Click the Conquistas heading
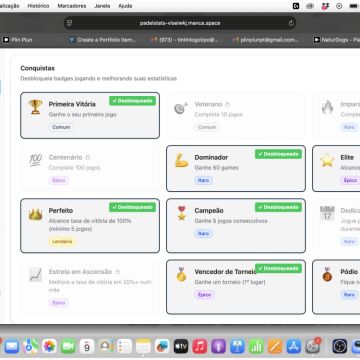The height and width of the screenshot is (360, 360). (x=37, y=68)
